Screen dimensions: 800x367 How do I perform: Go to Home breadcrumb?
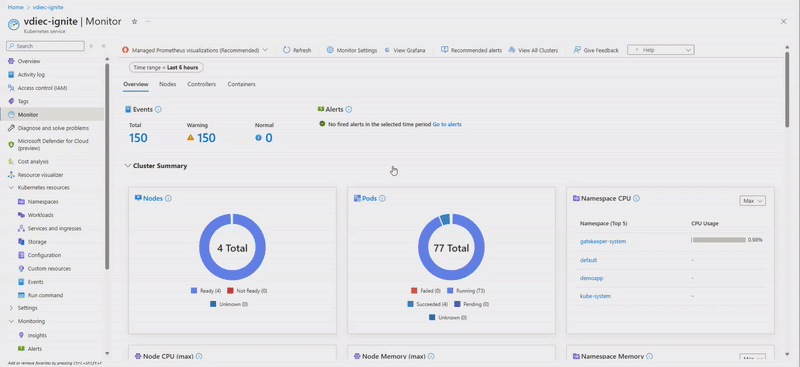click(15, 7)
